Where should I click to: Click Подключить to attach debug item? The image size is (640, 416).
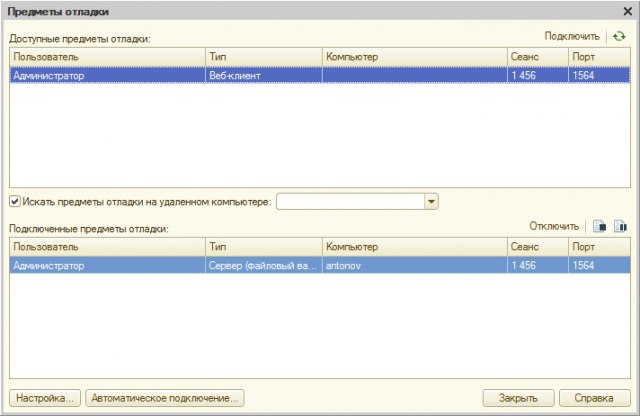click(x=572, y=36)
